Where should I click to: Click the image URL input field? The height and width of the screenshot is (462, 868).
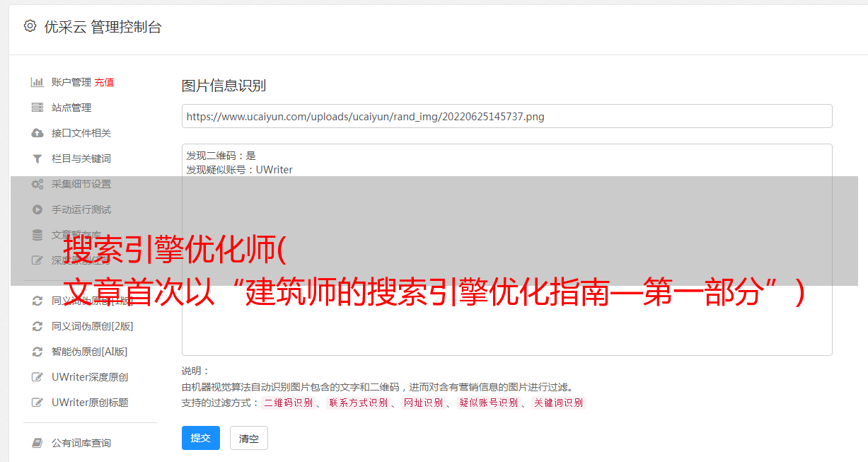[x=507, y=116]
